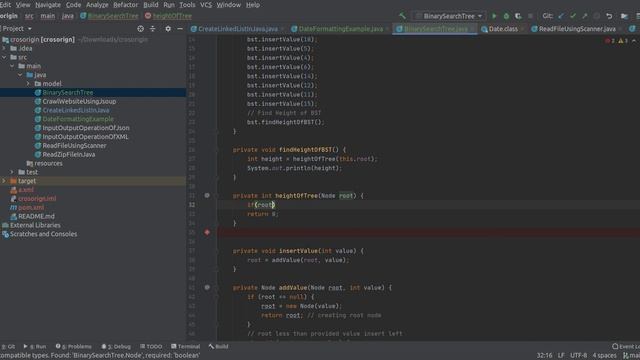Select ReadZipFileInJava in project tree
The width and height of the screenshot is (640, 360).
click(x=69, y=154)
